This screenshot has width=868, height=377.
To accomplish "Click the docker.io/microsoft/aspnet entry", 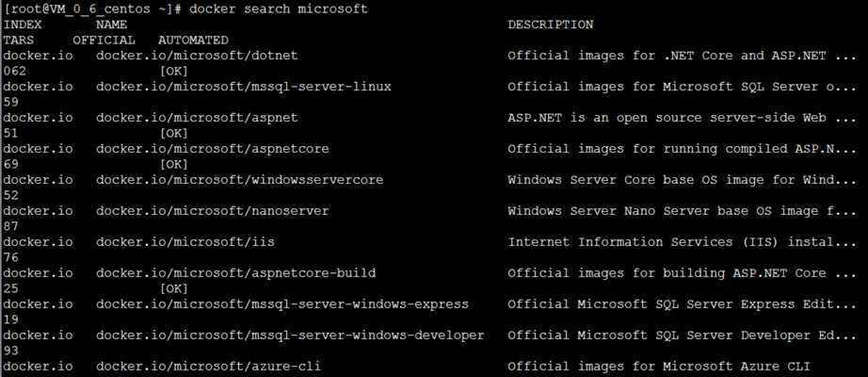I will pos(197,118).
